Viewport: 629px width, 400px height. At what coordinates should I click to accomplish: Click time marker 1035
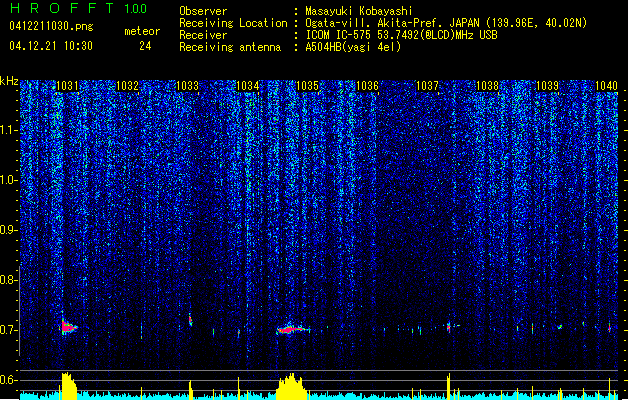click(307, 86)
